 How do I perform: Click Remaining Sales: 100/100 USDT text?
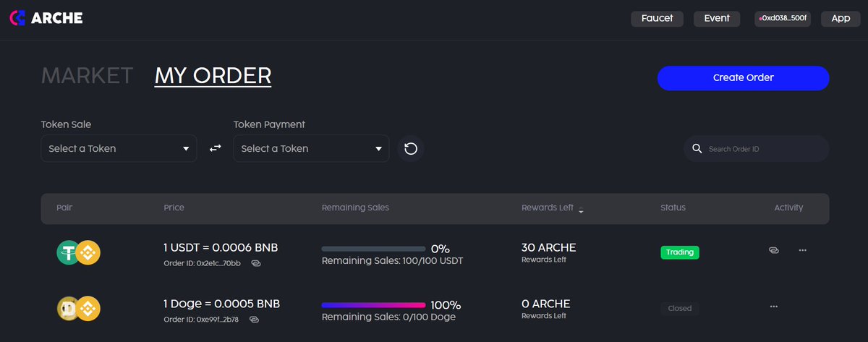point(393,260)
